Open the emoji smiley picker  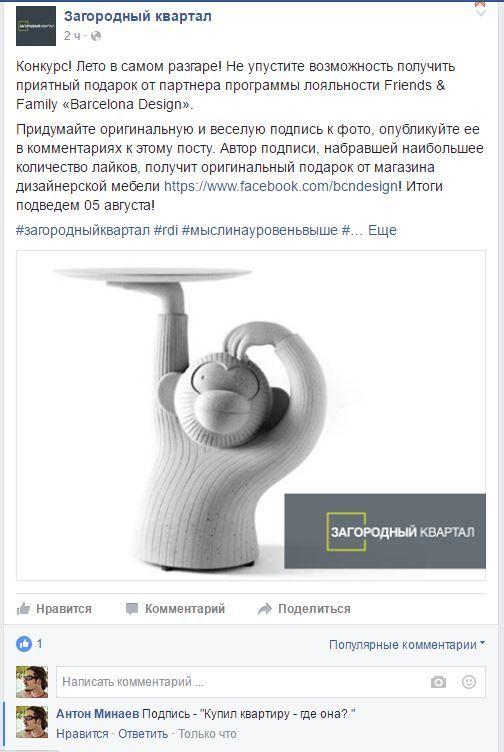[x=469, y=682]
